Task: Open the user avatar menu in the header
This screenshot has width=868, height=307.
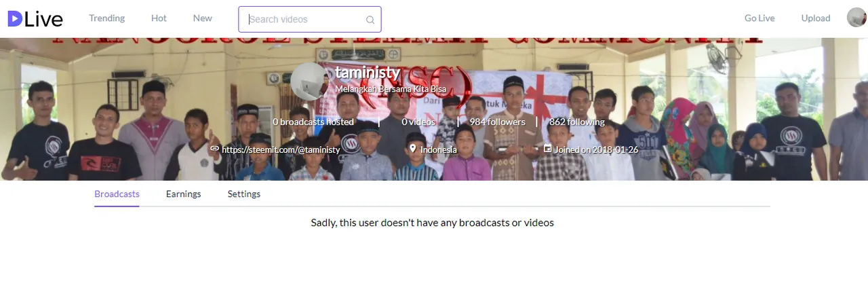Action: pyautogui.click(x=856, y=18)
